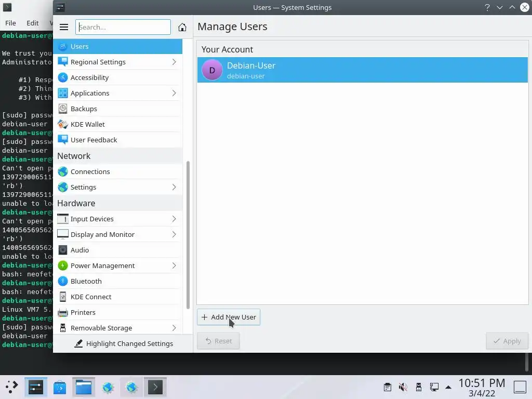Click the Network Settings globe icon
This screenshot has height=399, width=532.
point(63,187)
